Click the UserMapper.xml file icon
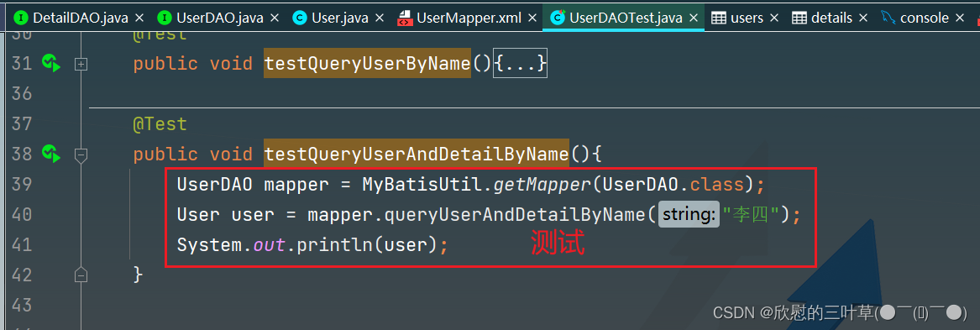 tap(405, 18)
